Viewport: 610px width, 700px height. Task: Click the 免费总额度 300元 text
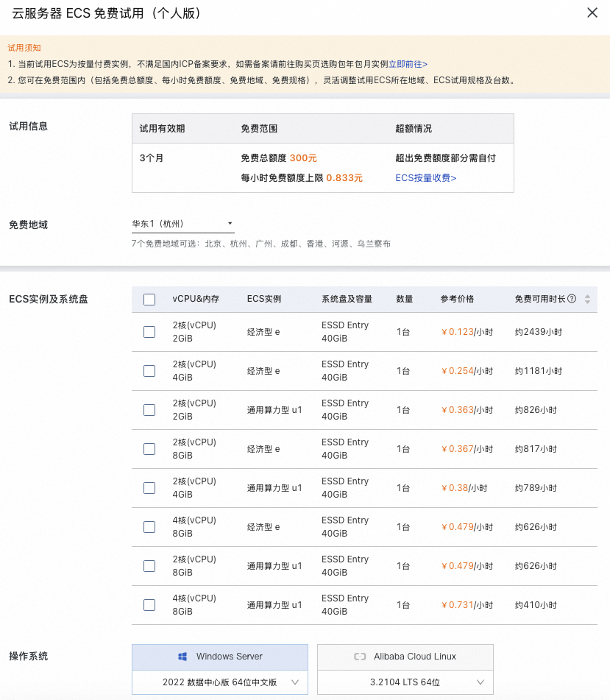pyautogui.click(x=279, y=158)
